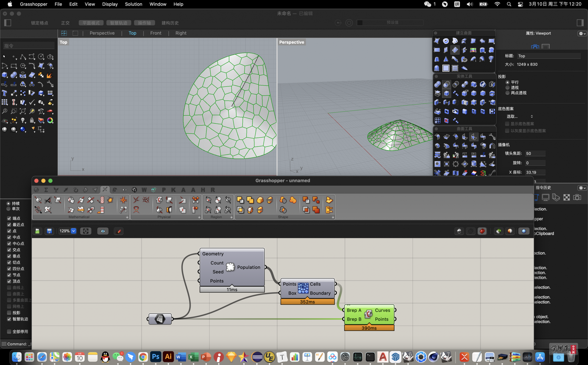Click the 正交 ortho button

coord(65,23)
